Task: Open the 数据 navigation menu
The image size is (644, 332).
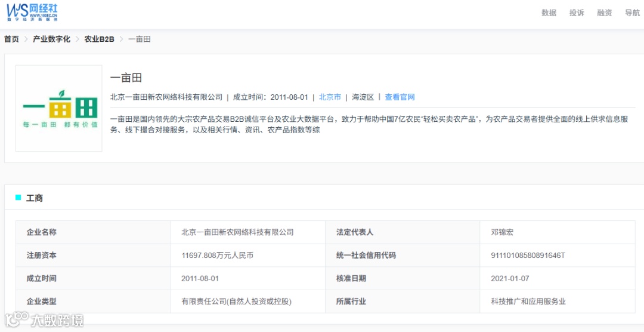Action: click(x=549, y=13)
